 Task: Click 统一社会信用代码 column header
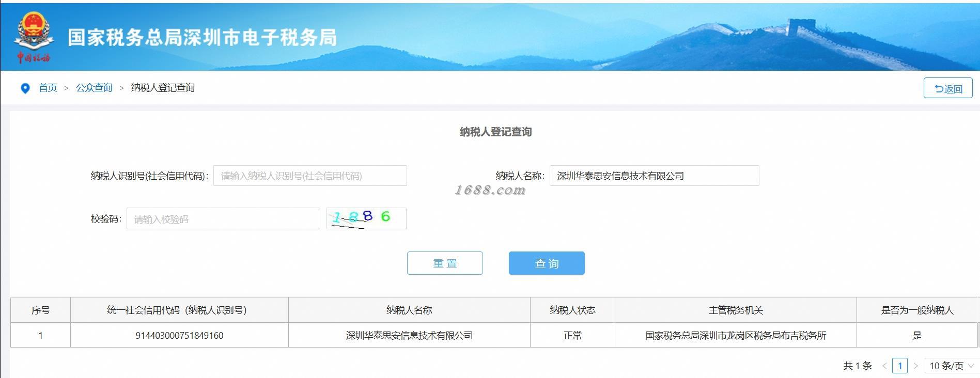tap(179, 310)
